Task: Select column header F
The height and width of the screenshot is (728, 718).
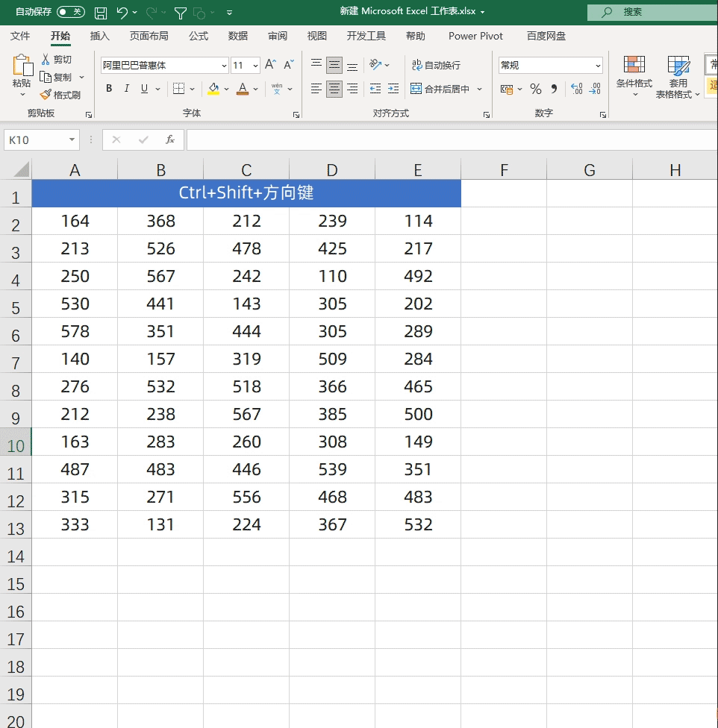Action: [x=504, y=170]
